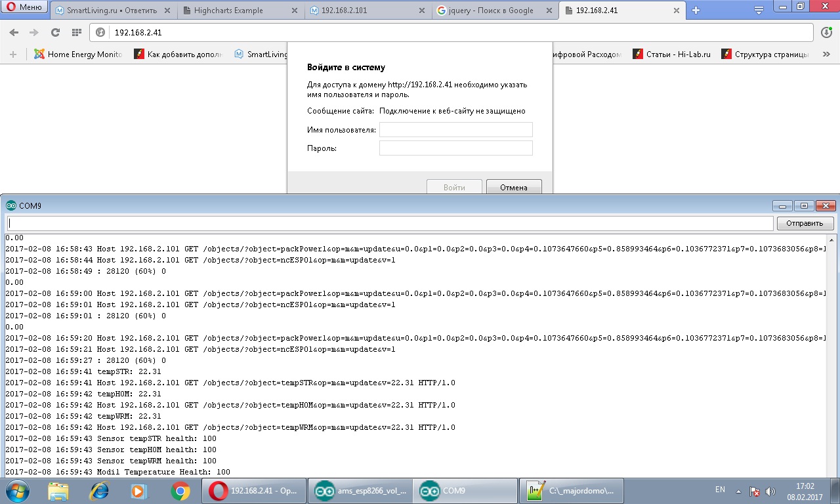The width and height of the screenshot is (840, 504).
Task: Click Отправить in the COM9 window
Action: pyautogui.click(x=805, y=223)
